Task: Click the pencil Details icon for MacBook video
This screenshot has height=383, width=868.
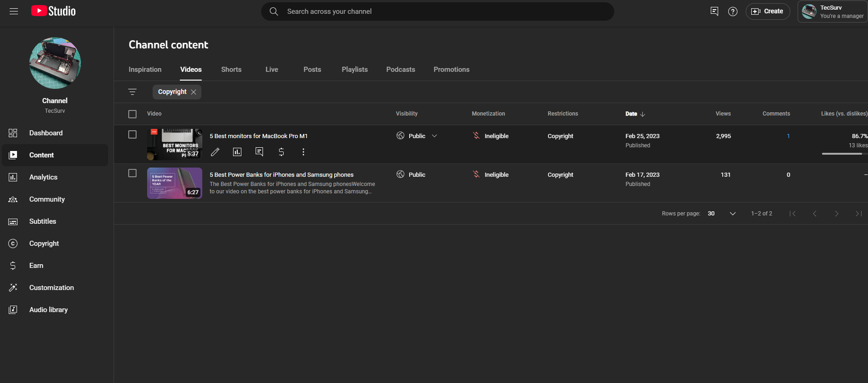Action: 215,152
